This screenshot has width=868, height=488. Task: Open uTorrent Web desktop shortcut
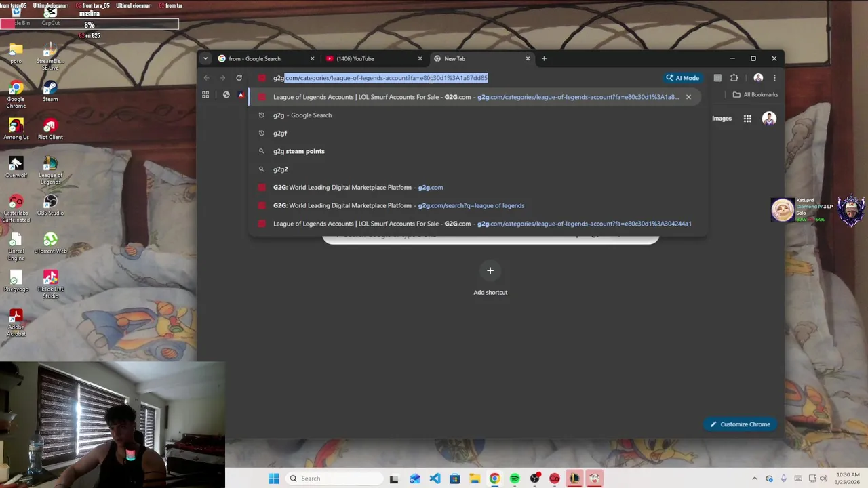pyautogui.click(x=50, y=243)
